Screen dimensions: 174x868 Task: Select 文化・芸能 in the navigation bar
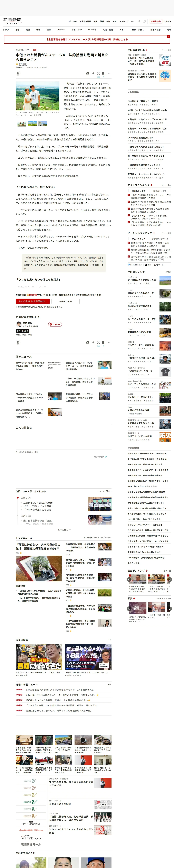[108, 30]
